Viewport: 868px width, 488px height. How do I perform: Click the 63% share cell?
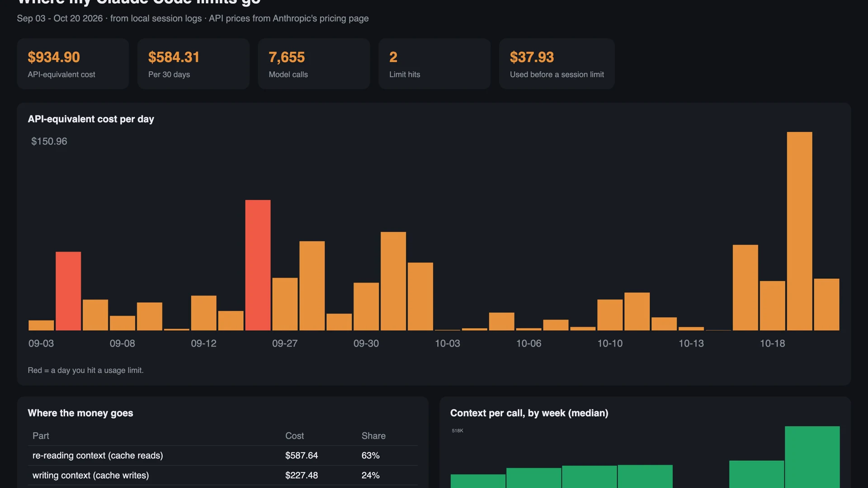[370, 455]
